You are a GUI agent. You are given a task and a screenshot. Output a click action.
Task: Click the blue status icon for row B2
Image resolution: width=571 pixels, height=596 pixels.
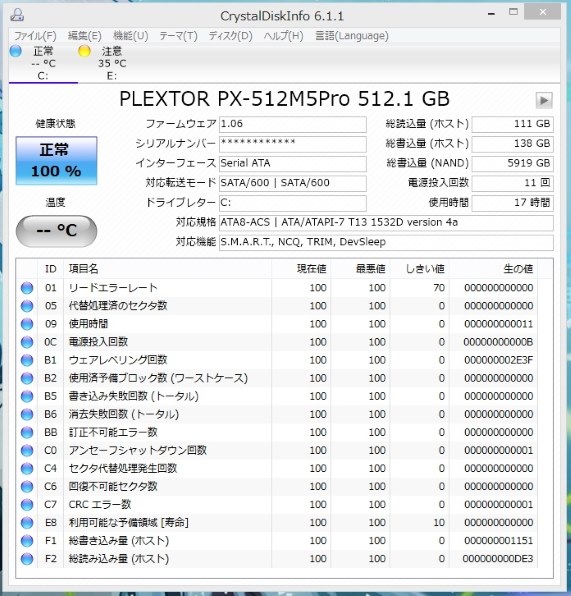27,378
